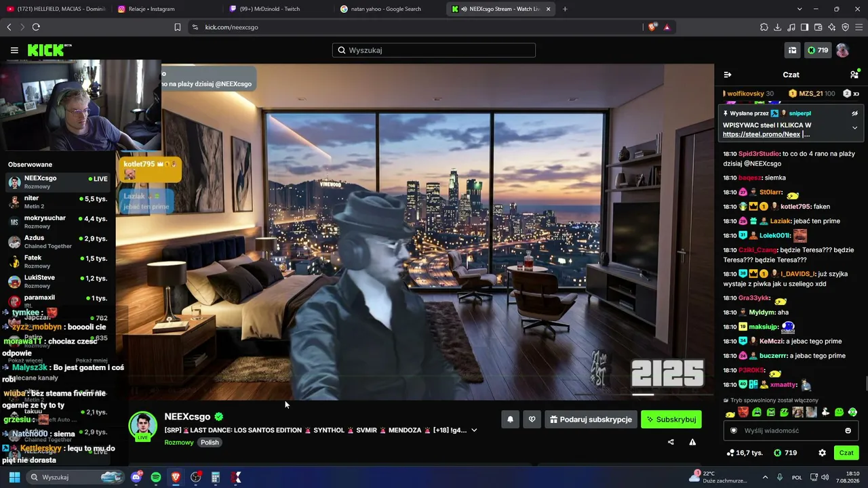Click the kick.com/neexcsgo address bar

click(x=420, y=27)
